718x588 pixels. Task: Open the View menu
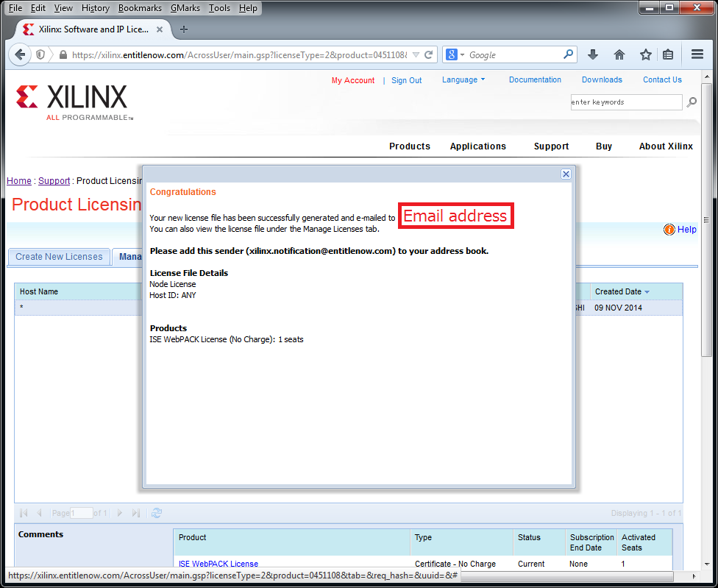click(63, 8)
